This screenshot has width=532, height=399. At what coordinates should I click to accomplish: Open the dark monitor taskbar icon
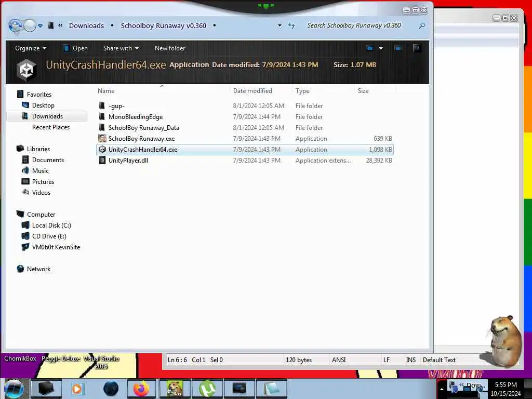pos(239,389)
